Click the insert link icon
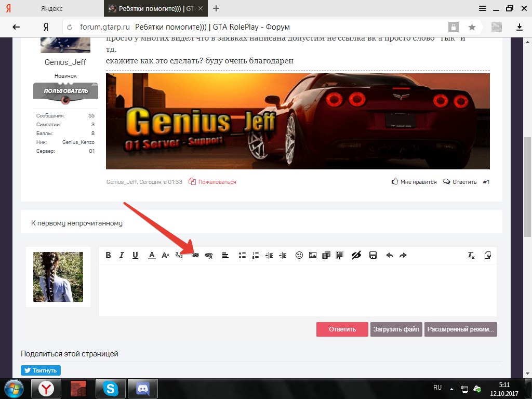The image size is (532, 399). coord(195,255)
